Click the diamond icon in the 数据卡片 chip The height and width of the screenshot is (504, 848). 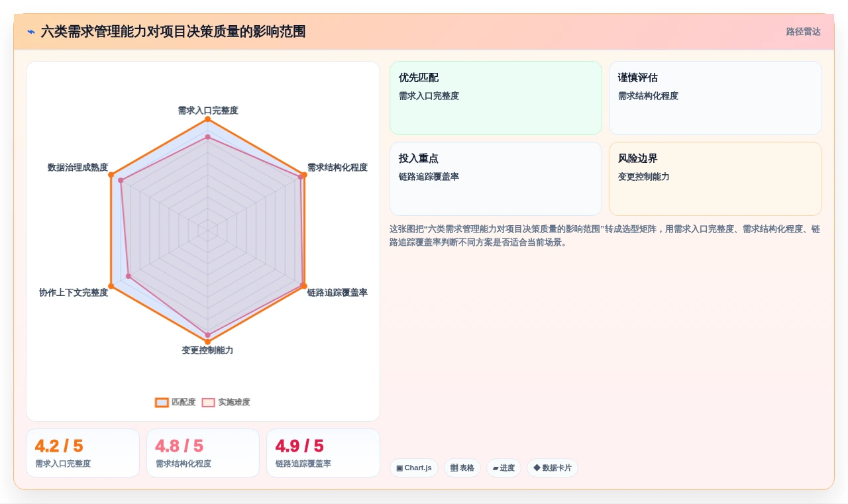537,468
